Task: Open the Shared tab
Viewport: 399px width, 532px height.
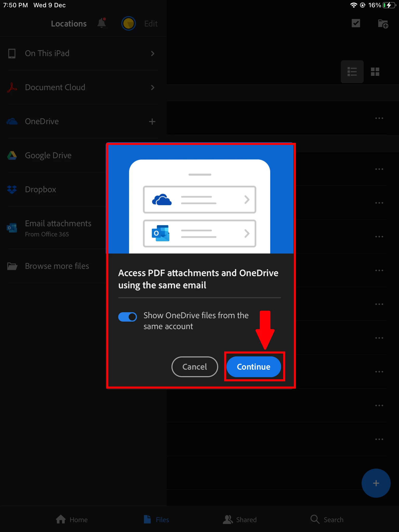Action: (x=240, y=520)
